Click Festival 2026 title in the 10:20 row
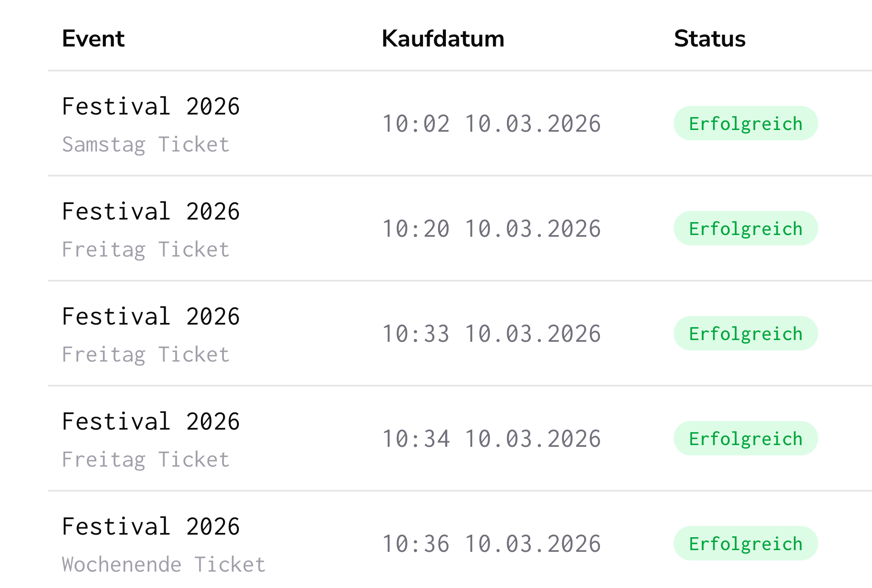Image resolution: width=872 pixels, height=588 pixels. pos(151,211)
